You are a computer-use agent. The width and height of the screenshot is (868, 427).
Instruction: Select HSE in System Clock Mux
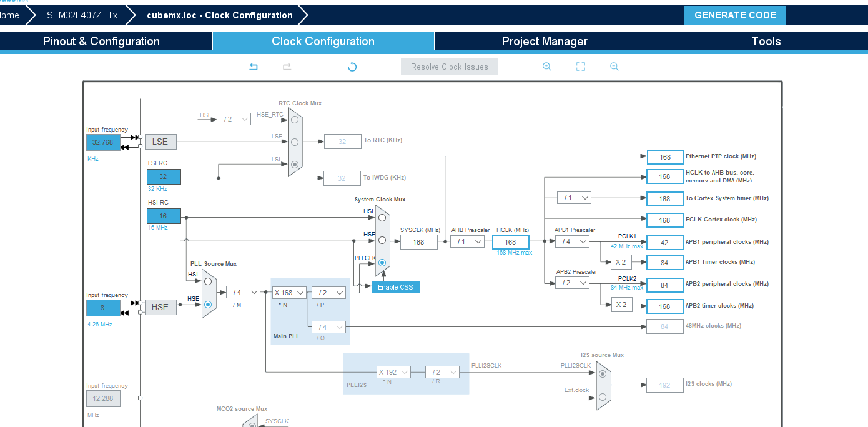[x=382, y=240]
